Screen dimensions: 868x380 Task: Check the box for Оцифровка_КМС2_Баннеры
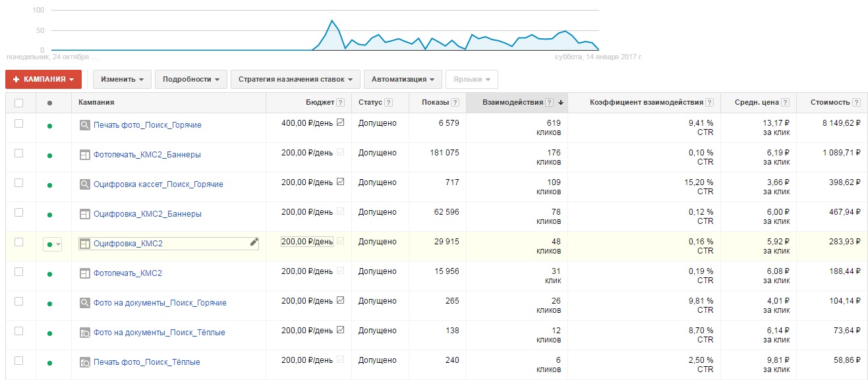coord(18,212)
